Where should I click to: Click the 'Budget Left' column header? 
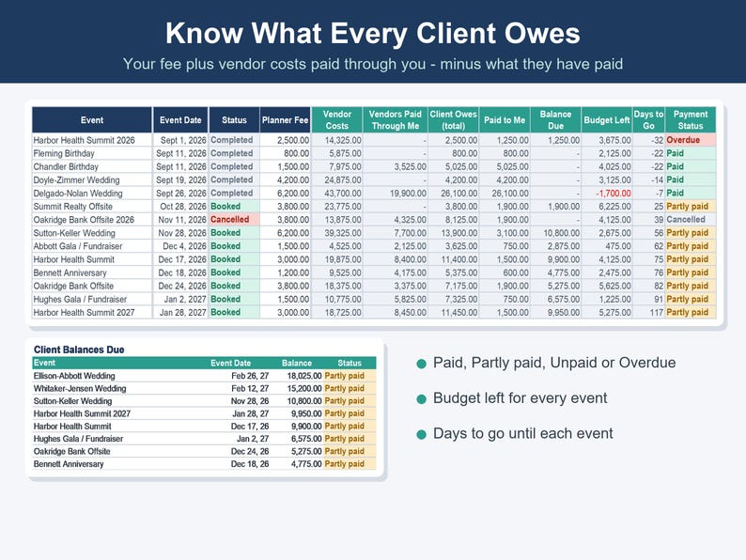(607, 120)
